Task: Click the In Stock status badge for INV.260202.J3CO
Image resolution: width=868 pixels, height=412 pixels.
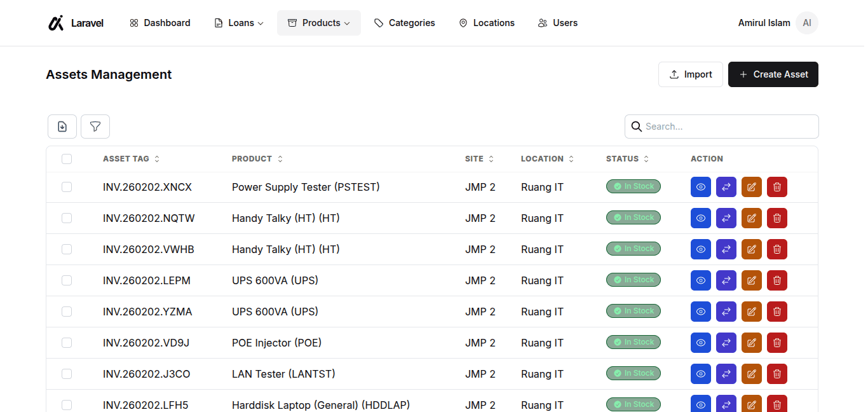Action: click(633, 373)
